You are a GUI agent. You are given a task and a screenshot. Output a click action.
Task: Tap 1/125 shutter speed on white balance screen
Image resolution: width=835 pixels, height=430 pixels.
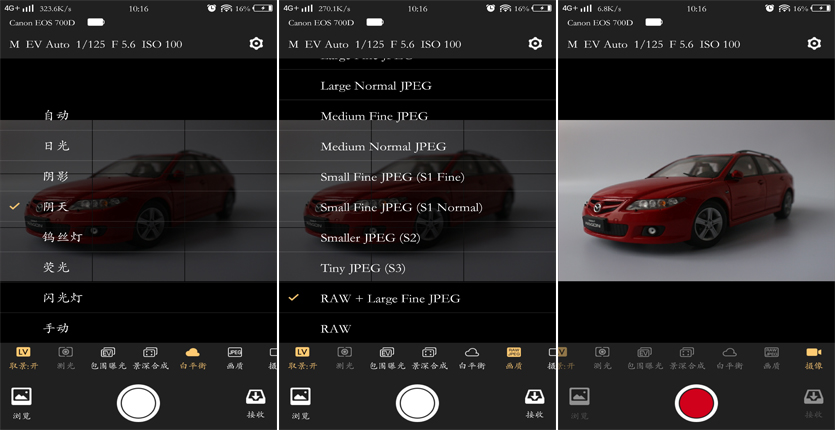point(90,44)
